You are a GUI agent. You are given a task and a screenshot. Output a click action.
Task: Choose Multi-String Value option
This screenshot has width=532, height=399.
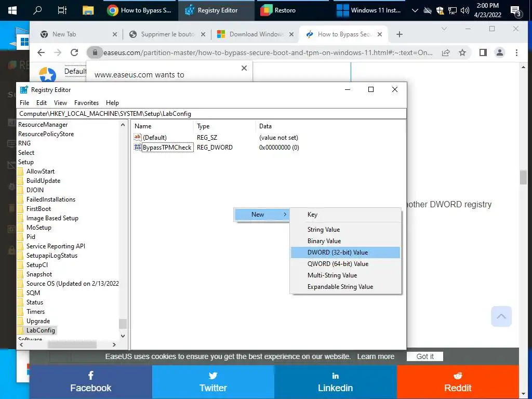pyautogui.click(x=345, y=275)
